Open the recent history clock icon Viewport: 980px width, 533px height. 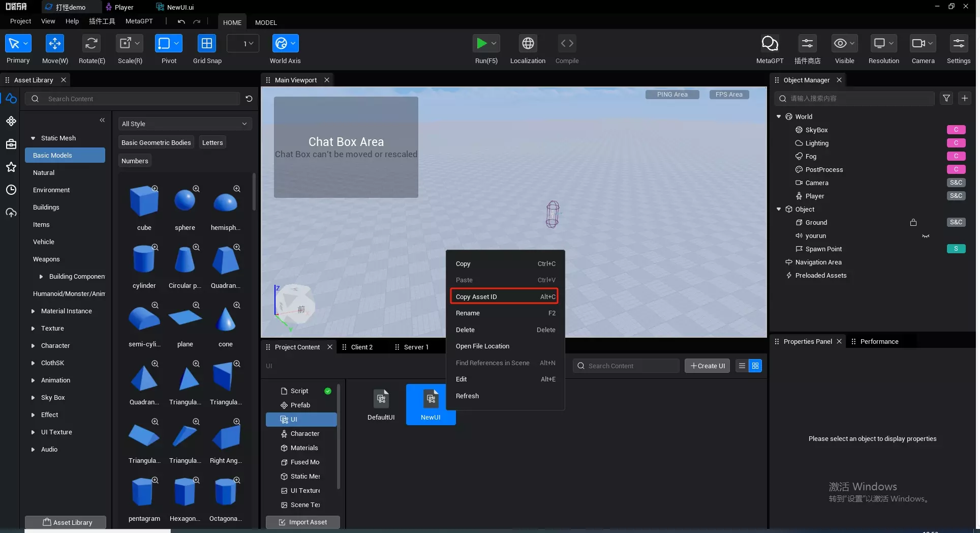tap(11, 190)
